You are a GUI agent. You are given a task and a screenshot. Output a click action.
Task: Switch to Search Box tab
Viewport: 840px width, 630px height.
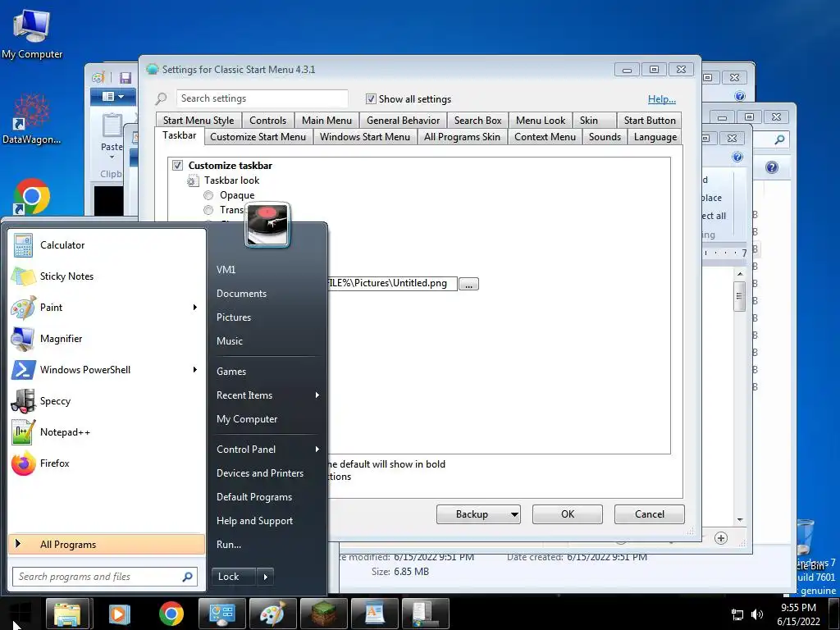[x=478, y=121]
